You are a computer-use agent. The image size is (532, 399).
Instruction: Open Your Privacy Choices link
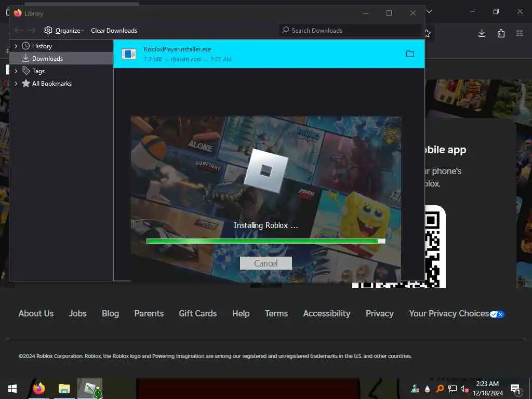[x=449, y=313]
